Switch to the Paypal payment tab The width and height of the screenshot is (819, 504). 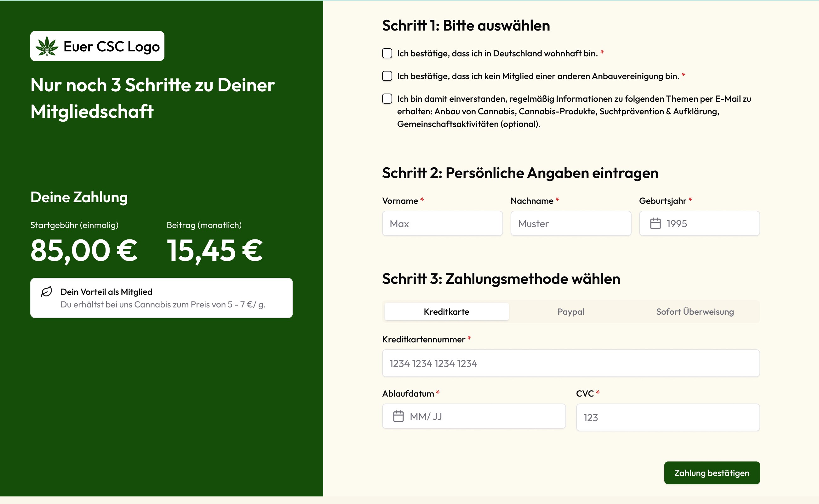[x=571, y=312]
